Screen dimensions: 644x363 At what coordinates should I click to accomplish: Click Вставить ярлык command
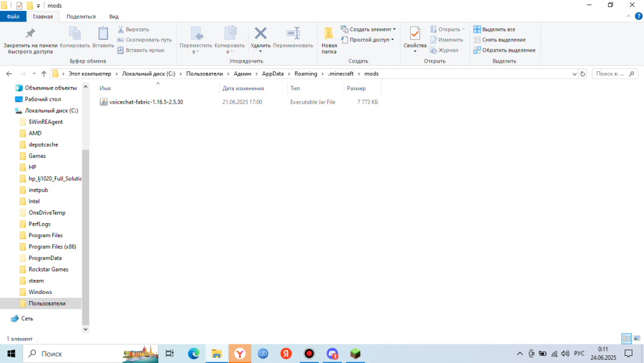[x=141, y=50]
